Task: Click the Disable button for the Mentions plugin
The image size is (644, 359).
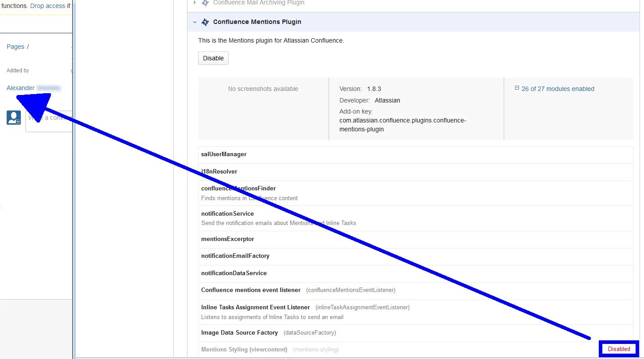Action: tap(213, 58)
